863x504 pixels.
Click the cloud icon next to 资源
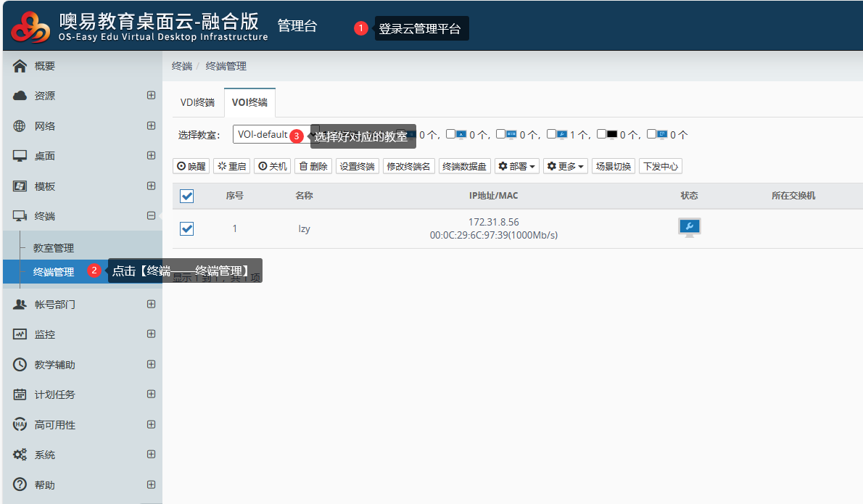click(20, 96)
